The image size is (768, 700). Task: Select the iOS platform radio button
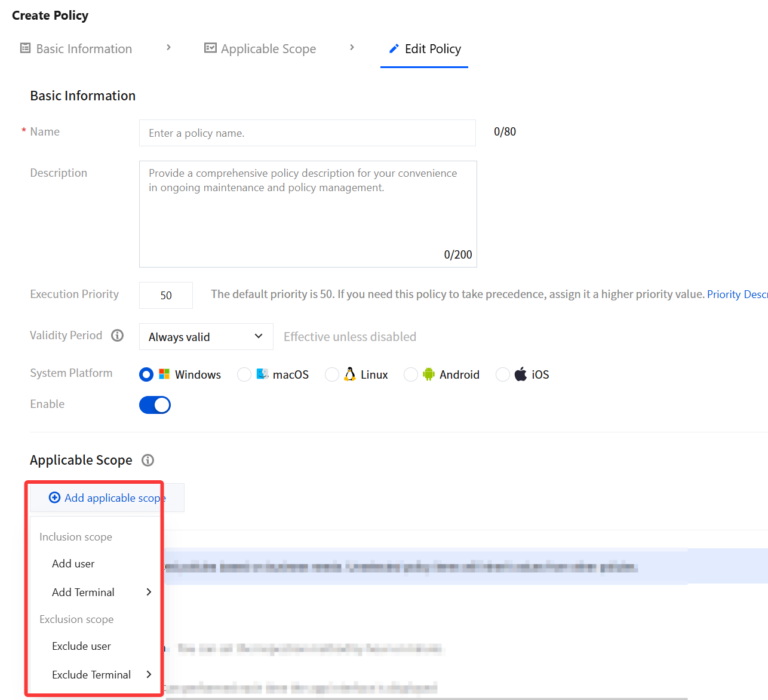coord(503,374)
